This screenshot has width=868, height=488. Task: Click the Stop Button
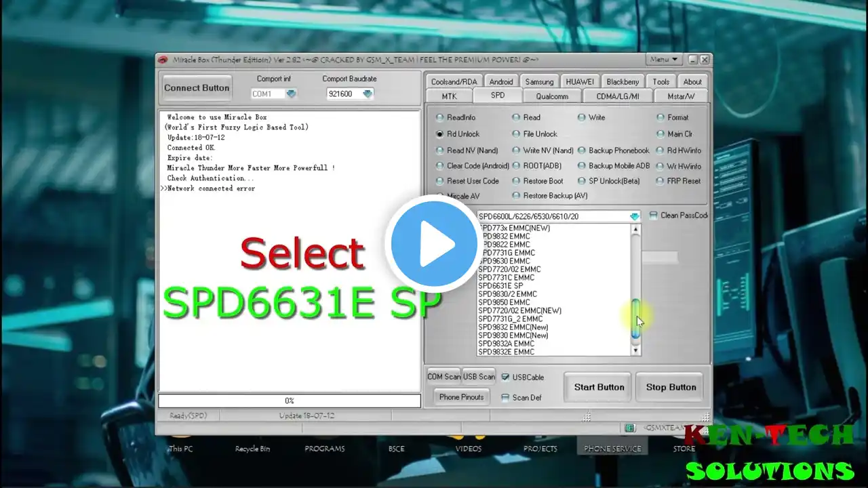pos(671,387)
